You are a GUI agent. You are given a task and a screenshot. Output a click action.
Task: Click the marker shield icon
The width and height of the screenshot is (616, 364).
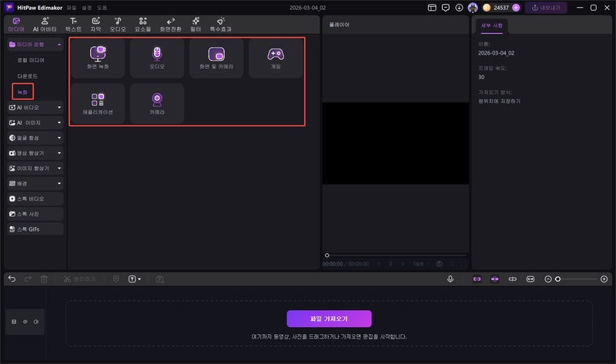click(116, 279)
